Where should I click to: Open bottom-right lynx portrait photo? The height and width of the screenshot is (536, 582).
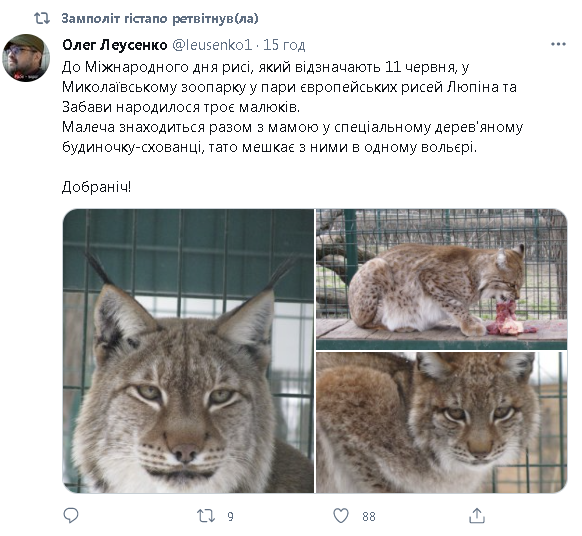point(441,422)
